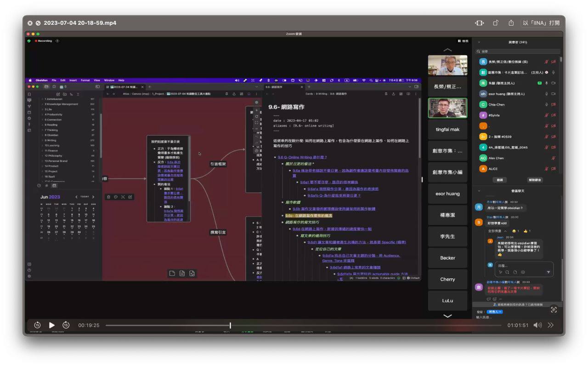Click the double-chevron more options in player
The width and height of the screenshot is (588, 366).
coord(550,325)
